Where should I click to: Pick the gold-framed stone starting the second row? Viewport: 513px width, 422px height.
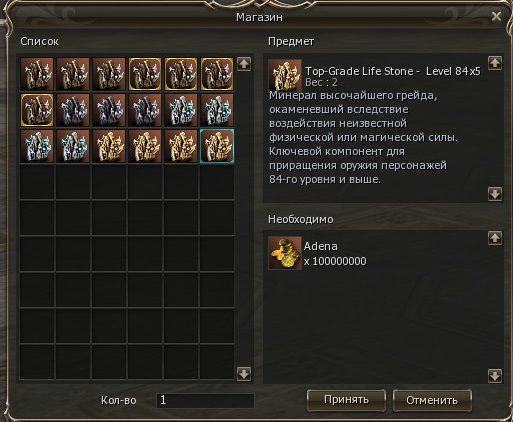[x=37, y=110]
